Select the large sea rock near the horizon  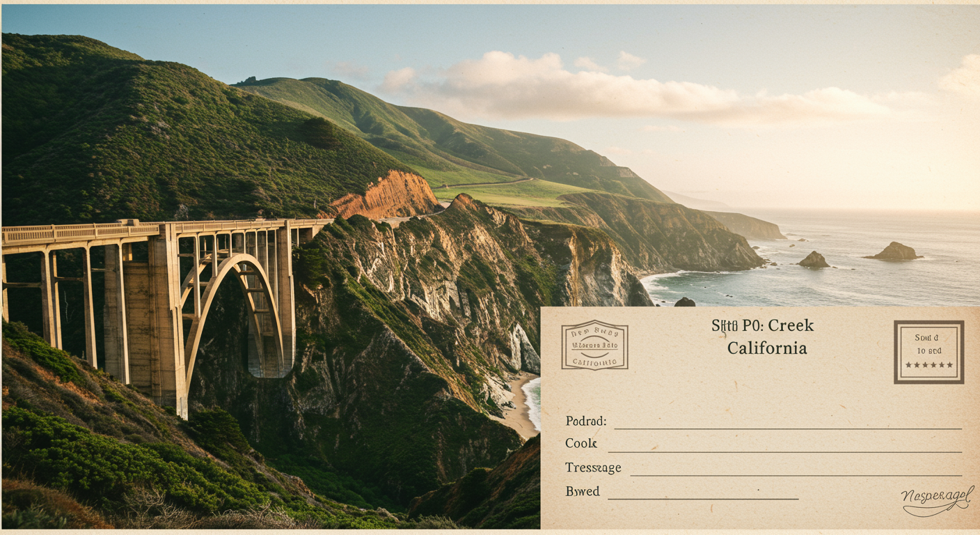point(894,251)
